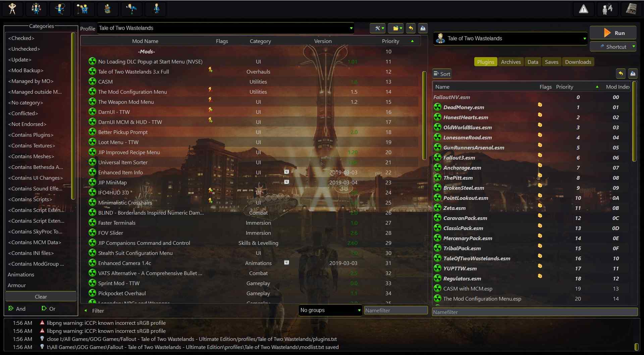
Task: Enable the No Loading DLC Popup mod checkbox
Action: tap(92, 61)
